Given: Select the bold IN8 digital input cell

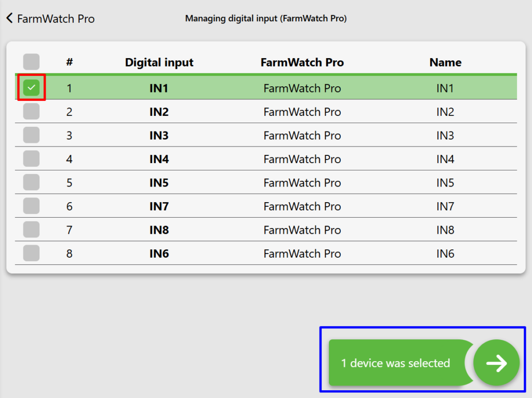Looking at the screenshot, I should (x=159, y=230).
